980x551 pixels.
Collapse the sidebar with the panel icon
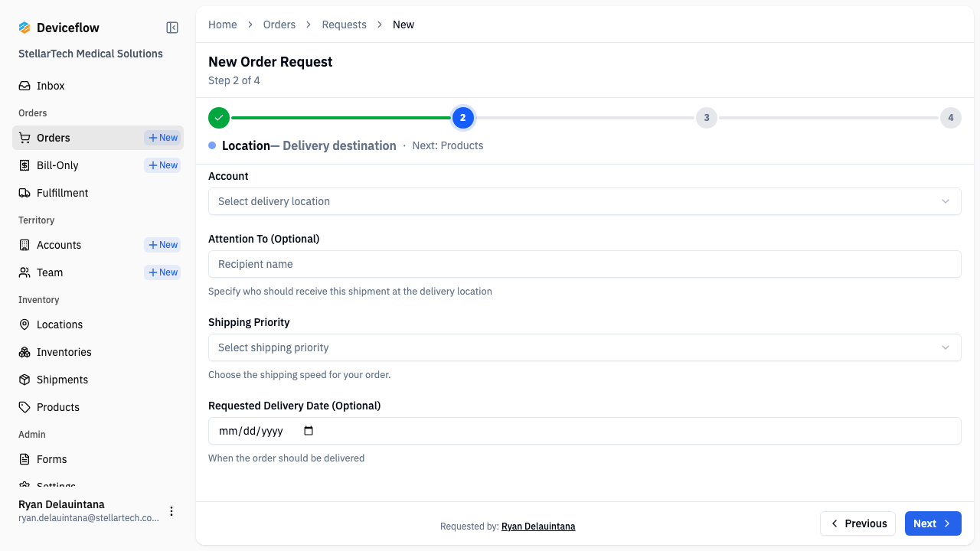[x=172, y=28]
